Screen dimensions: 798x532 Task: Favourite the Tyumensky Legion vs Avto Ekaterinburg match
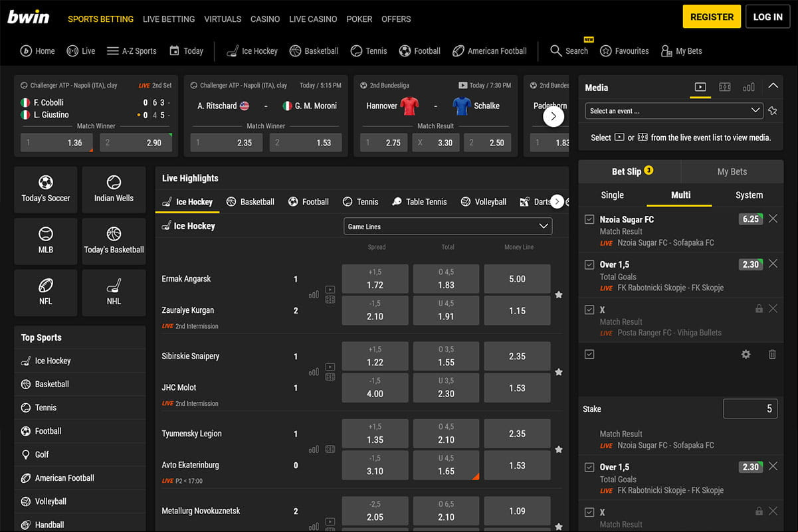point(559,450)
